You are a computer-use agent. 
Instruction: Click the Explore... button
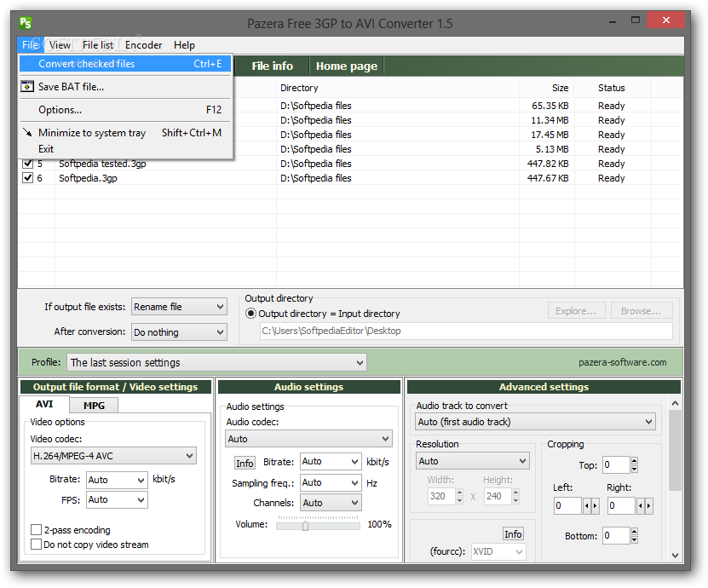click(x=576, y=311)
